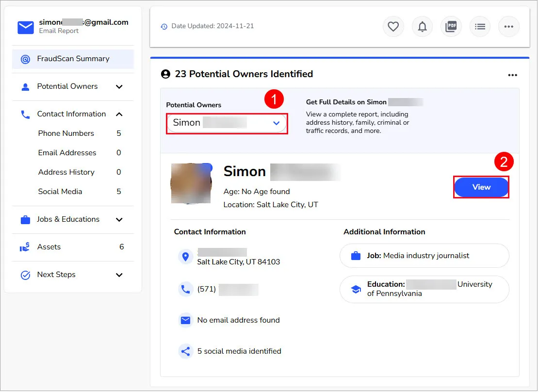Viewport: 539px width, 392px height.
Task: Select the Email Report envelope icon
Action: click(x=25, y=27)
